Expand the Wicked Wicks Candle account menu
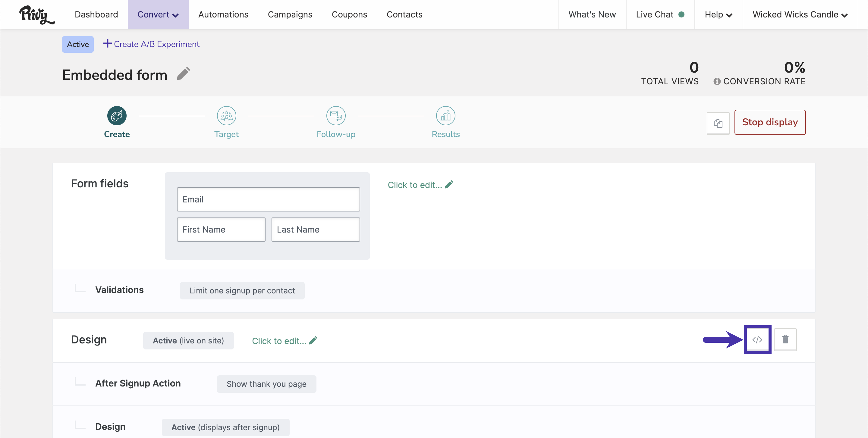The image size is (868, 438). [800, 14]
